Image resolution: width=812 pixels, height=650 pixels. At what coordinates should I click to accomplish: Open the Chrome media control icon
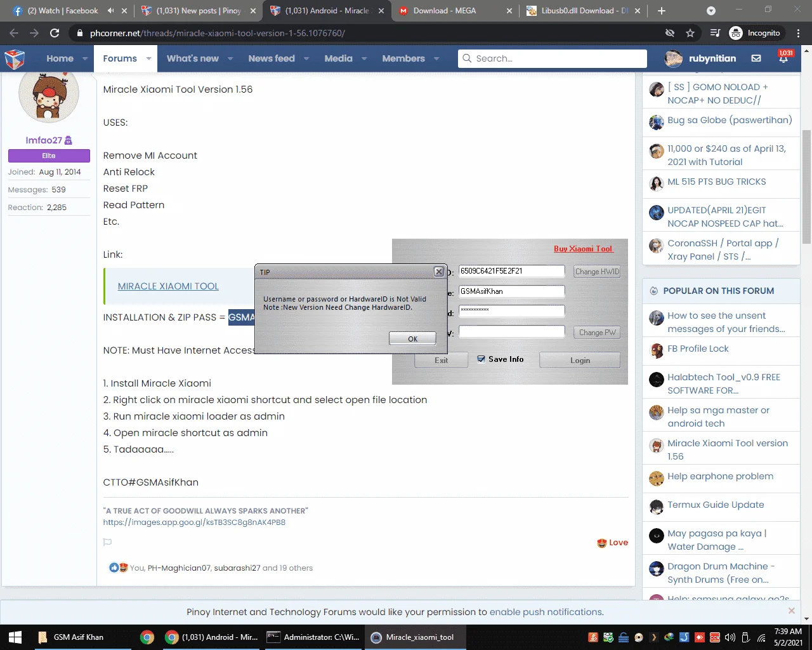715,33
